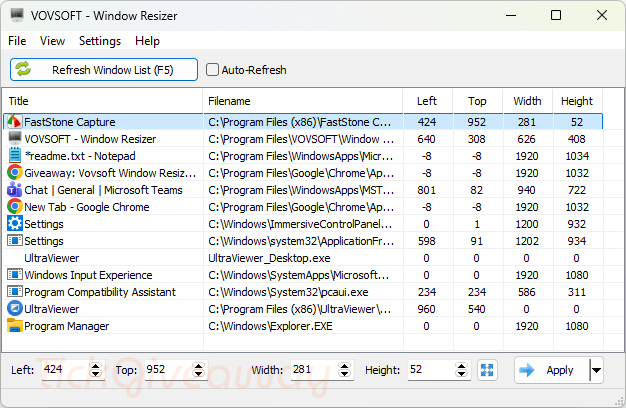
Task: Open the View menu
Action: pos(52,41)
